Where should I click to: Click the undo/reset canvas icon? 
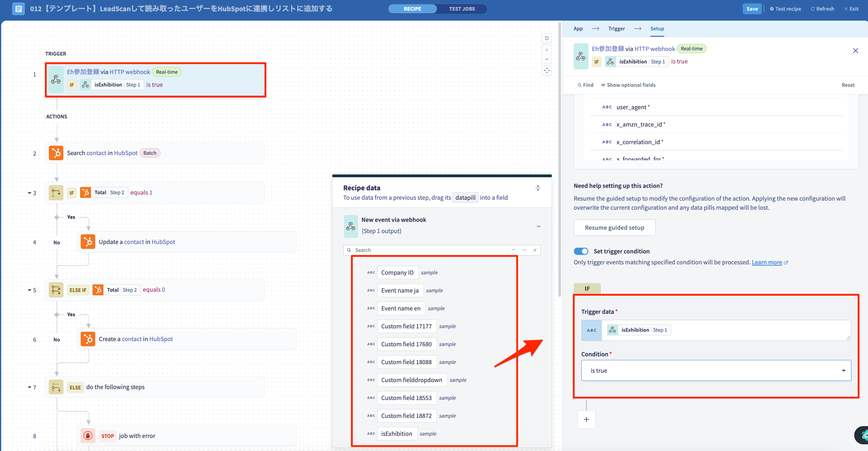[547, 39]
